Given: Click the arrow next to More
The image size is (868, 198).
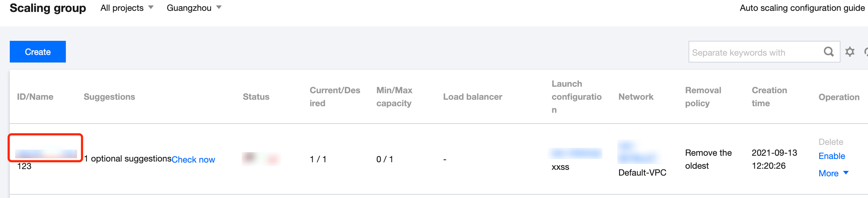Looking at the screenshot, I should click(x=846, y=173).
